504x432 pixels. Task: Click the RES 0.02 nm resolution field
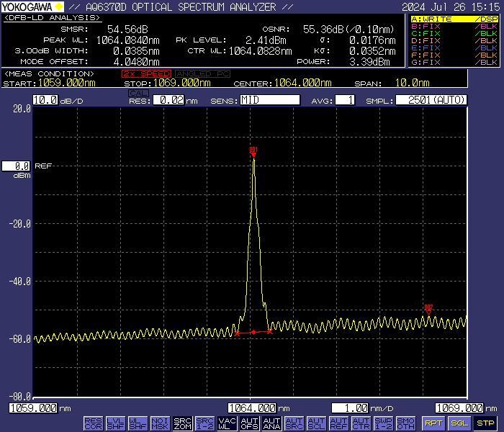pos(167,100)
